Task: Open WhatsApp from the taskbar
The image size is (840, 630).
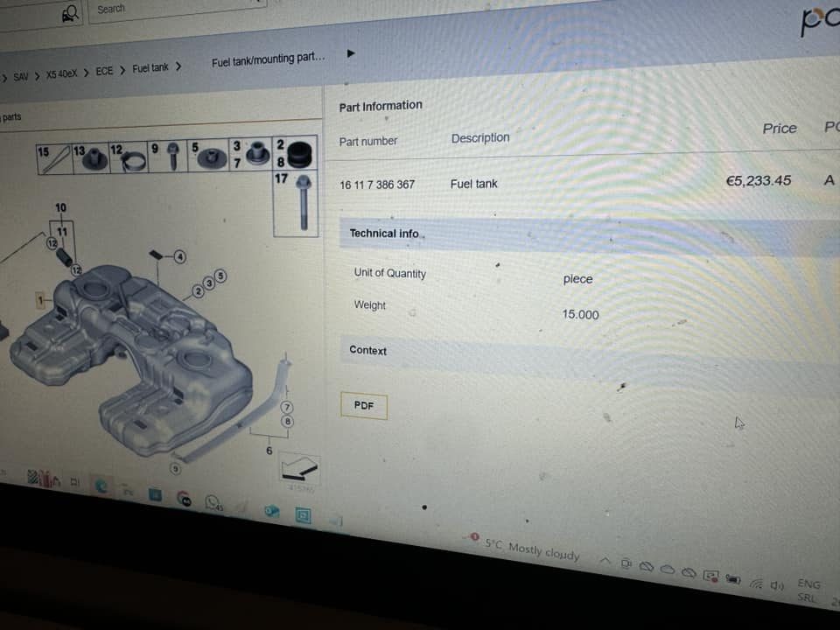Action: coord(213,503)
